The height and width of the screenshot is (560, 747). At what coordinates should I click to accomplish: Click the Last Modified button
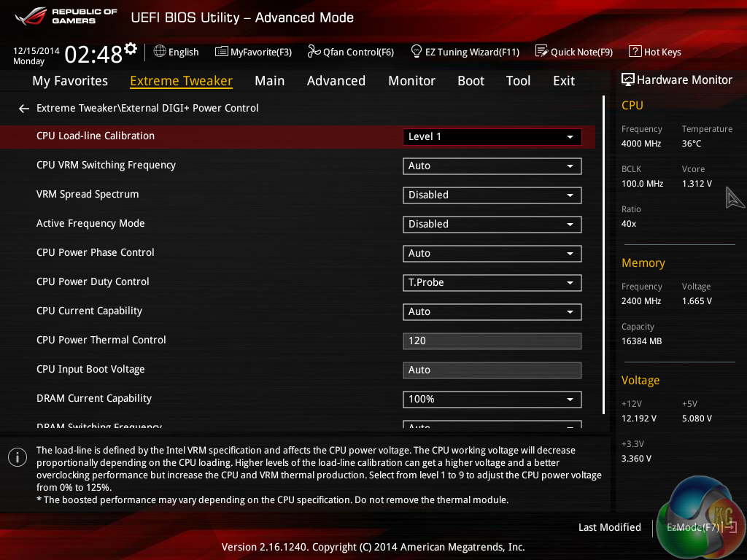pos(609,527)
